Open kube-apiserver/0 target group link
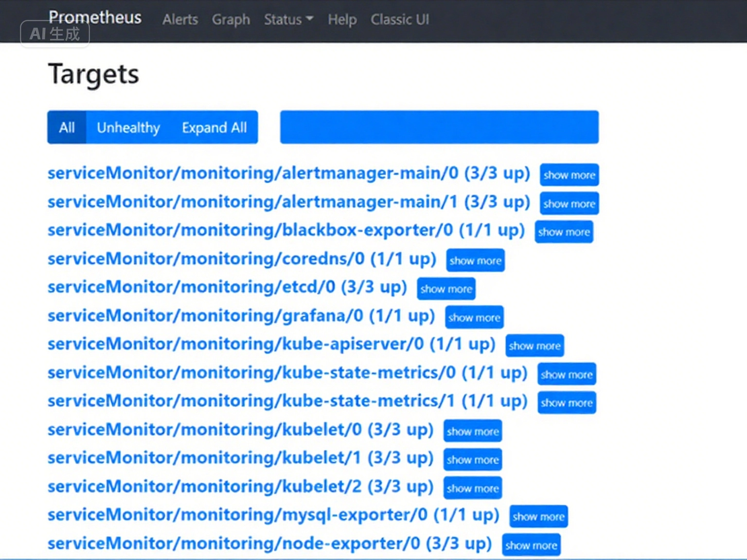 (x=271, y=344)
